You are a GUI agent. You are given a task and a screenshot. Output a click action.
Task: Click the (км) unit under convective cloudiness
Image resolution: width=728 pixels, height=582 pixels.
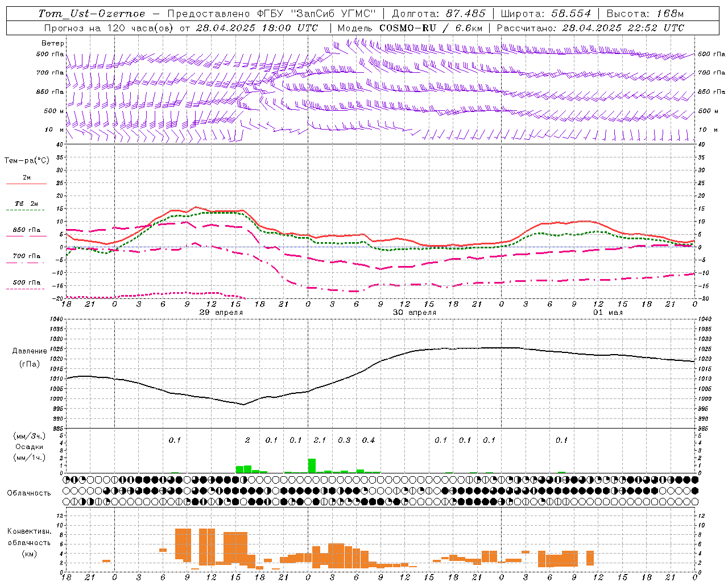[x=29, y=554]
